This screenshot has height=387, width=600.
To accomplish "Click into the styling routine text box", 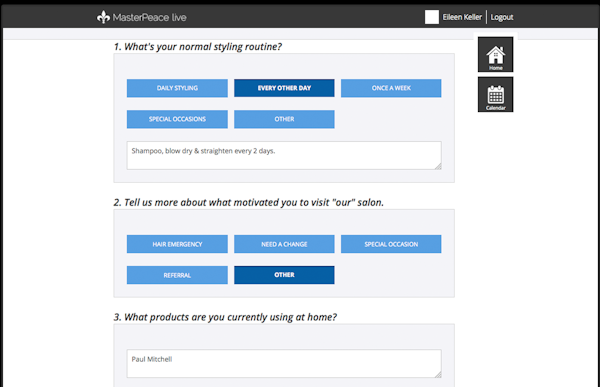I will [284, 155].
